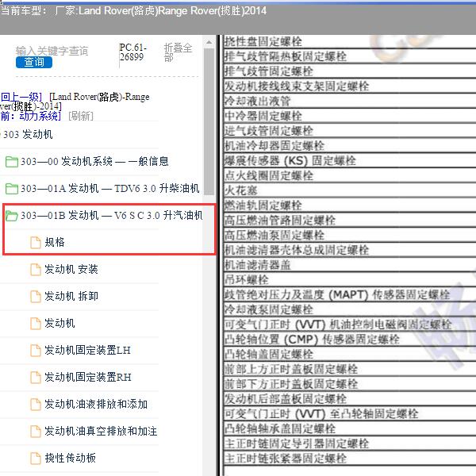The image size is (476, 476).
Task: Select the 303 发动机 tree heading
Action: coord(28,134)
